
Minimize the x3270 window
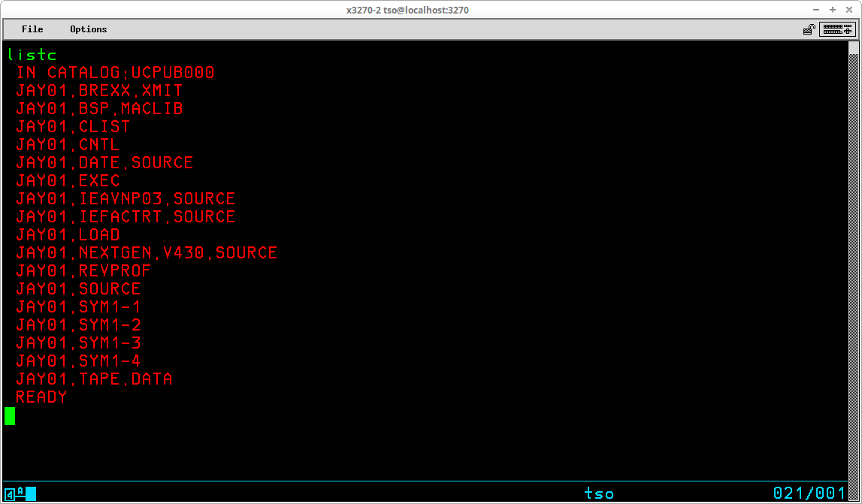[x=816, y=10]
